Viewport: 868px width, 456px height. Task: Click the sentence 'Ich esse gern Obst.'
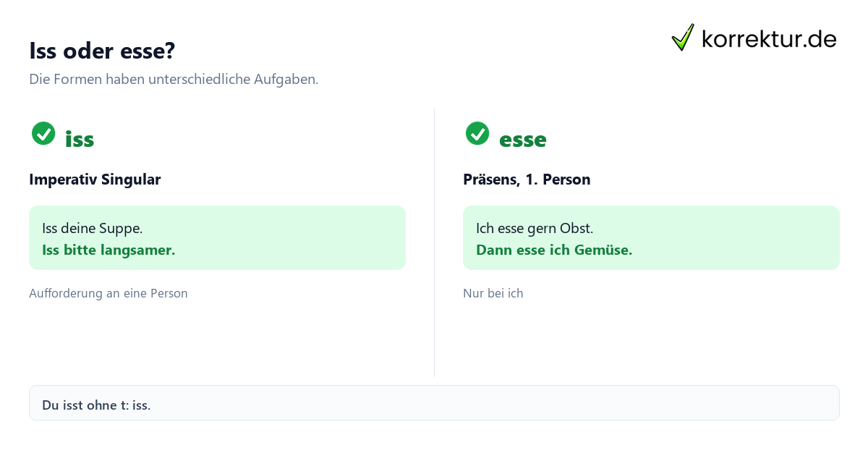click(x=535, y=228)
